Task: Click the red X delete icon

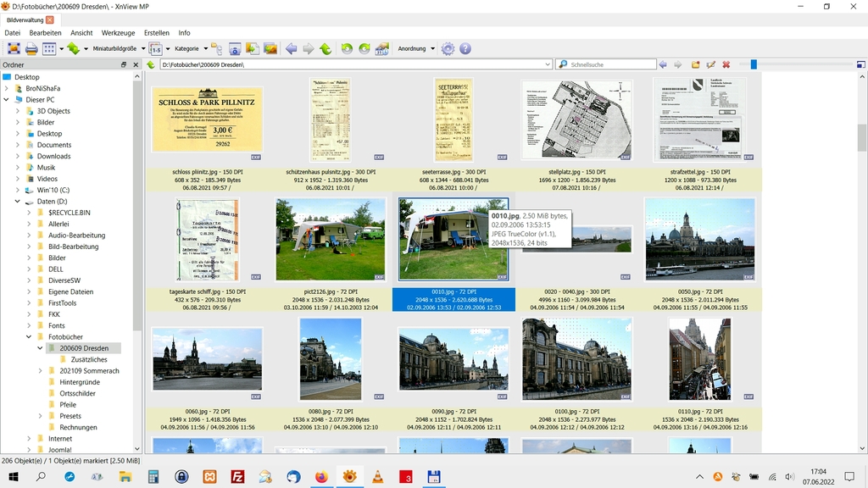Action: (726, 64)
